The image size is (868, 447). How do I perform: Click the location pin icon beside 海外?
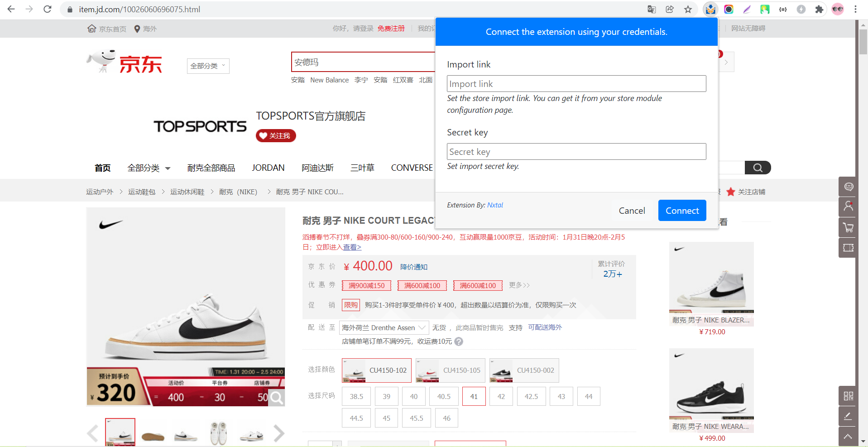click(x=137, y=29)
